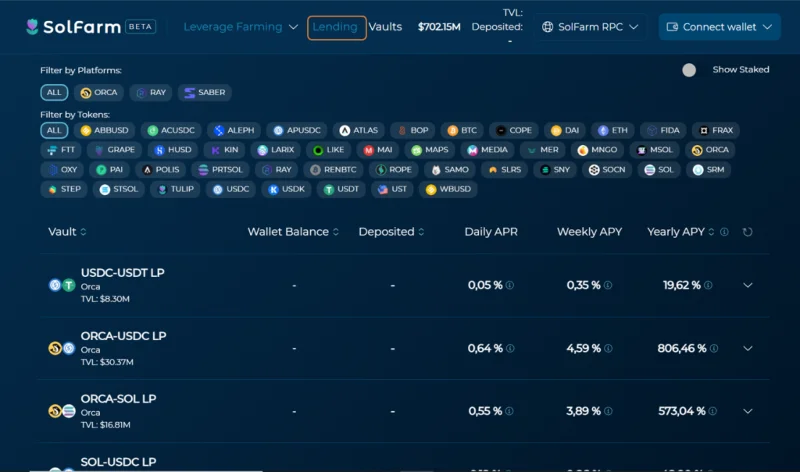
Task: Click the FTT token icon
Action: [52, 150]
